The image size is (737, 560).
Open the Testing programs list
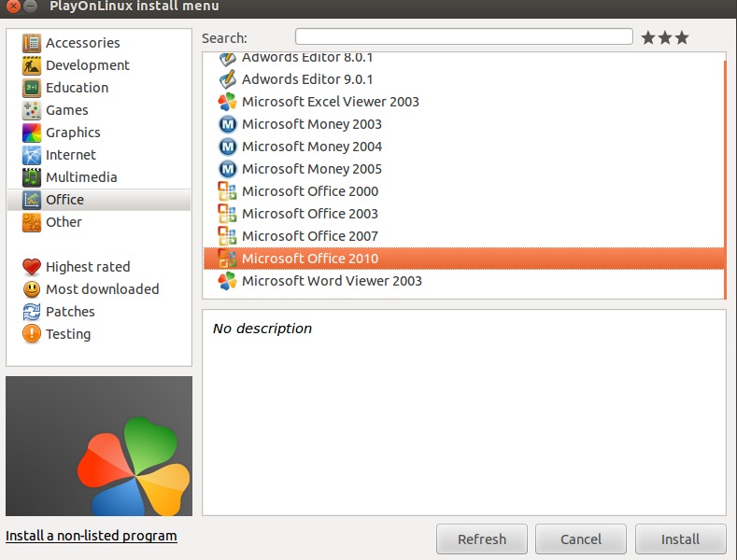(68, 334)
